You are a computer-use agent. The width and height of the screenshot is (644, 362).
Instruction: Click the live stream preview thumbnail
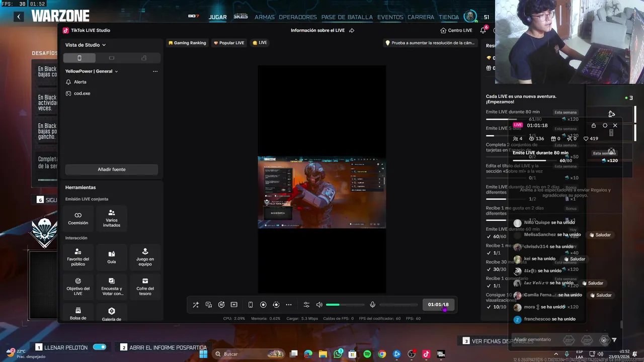click(322, 192)
